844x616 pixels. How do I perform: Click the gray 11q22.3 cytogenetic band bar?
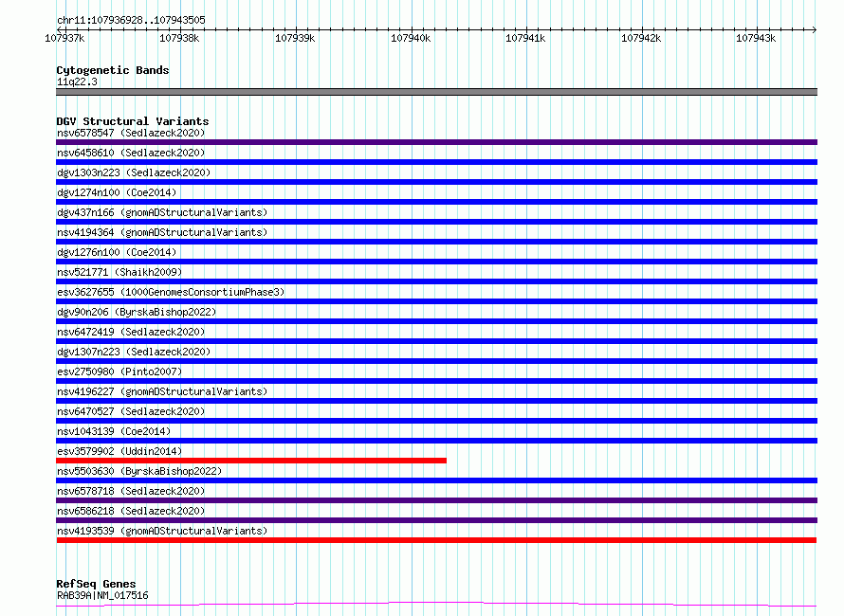coord(436,92)
